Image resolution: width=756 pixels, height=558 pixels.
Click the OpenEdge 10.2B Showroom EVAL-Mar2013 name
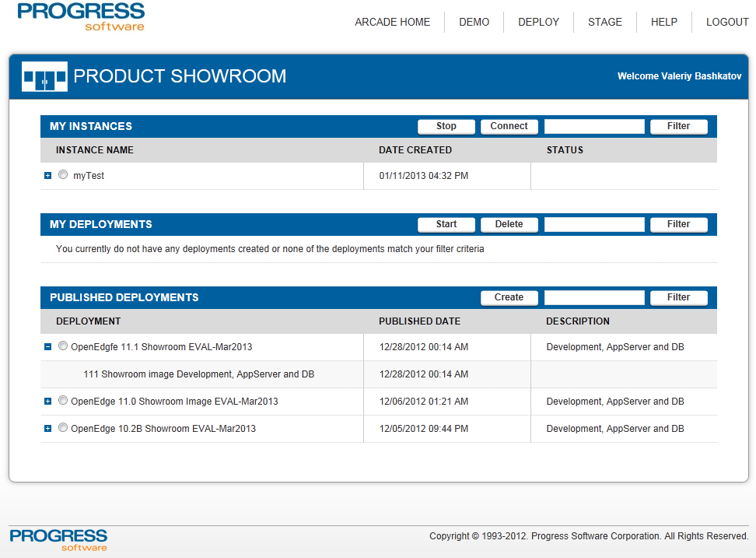point(163,429)
